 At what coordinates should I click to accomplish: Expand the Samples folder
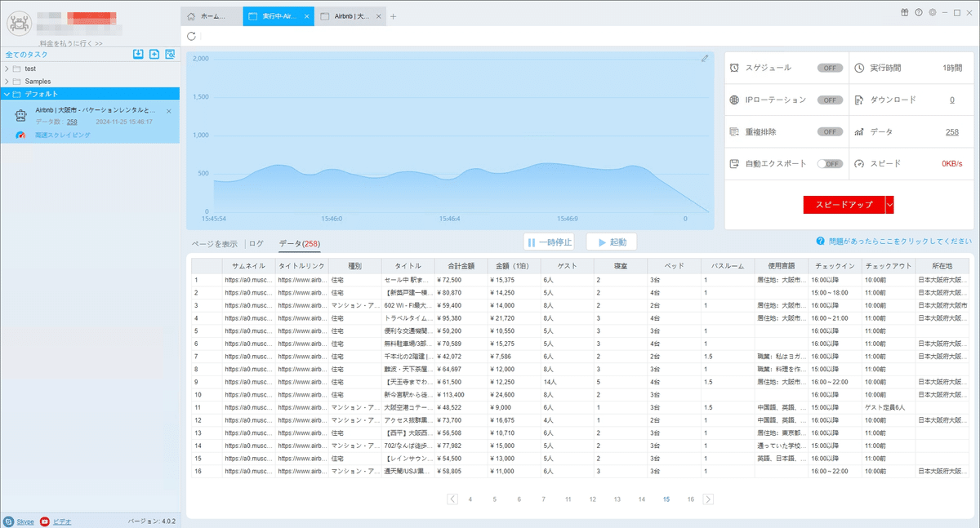coord(7,82)
